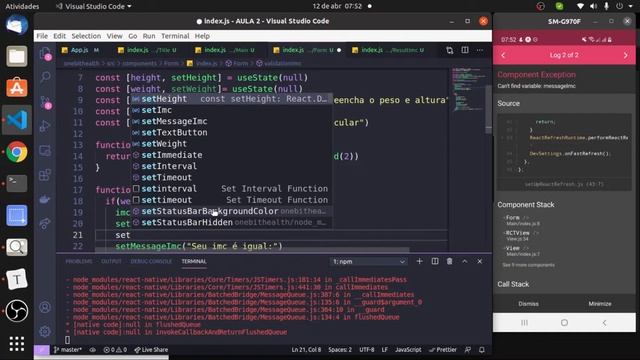Open the Help menu
The height and width of the screenshot is (360, 640).
coord(202,36)
